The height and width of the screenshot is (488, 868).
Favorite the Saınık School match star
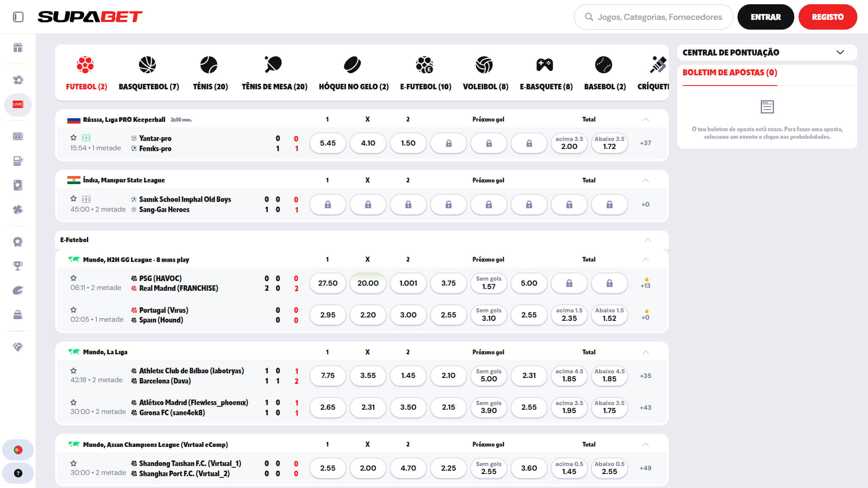click(x=73, y=199)
